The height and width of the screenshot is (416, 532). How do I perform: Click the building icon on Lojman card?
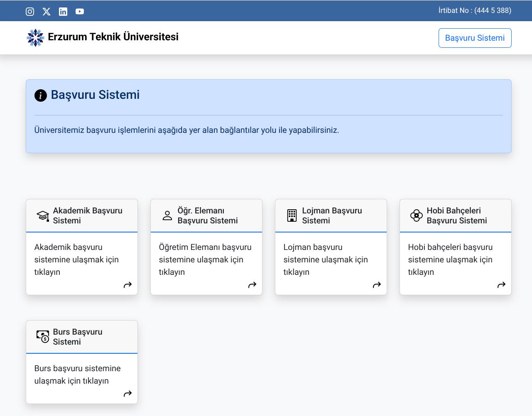click(x=292, y=215)
